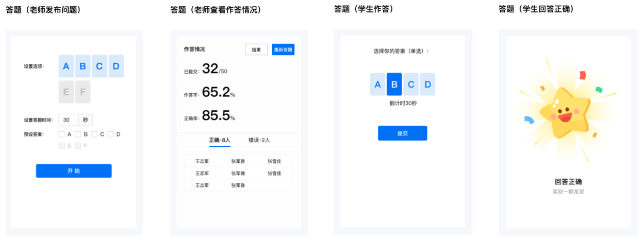644x241 pixels.
Task: Open the 错误·2人 tab
Action: pos(259,140)
